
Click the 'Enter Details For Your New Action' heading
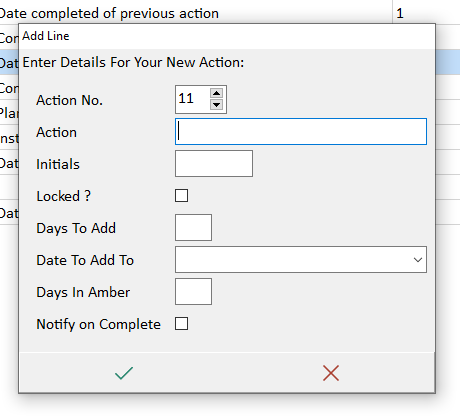click(133, 62)
